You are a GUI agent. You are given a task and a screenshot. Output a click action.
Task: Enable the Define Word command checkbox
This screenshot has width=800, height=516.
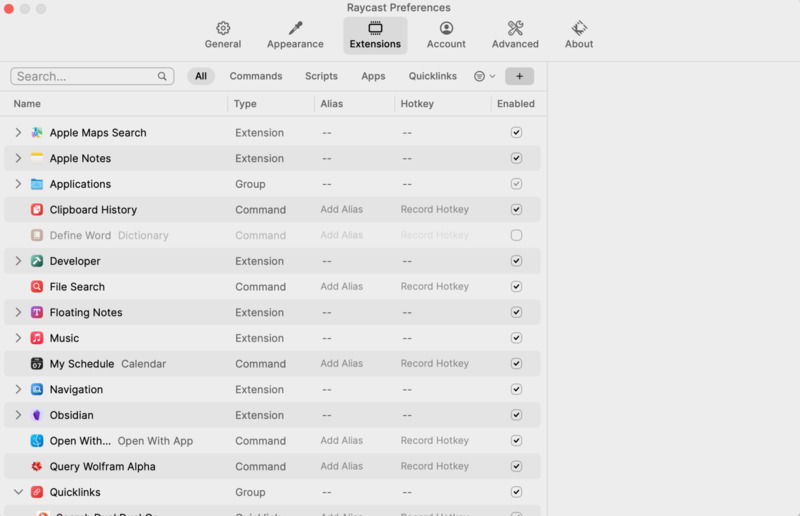[x=516, y=235]
